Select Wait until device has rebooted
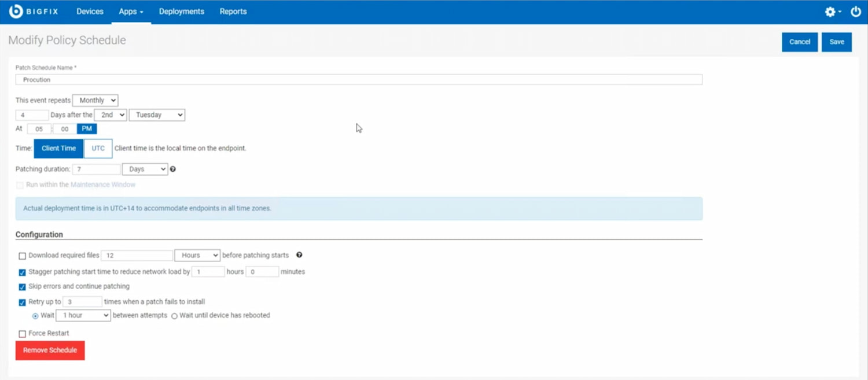Screen dimensions: 868x380 click(174, 315)
